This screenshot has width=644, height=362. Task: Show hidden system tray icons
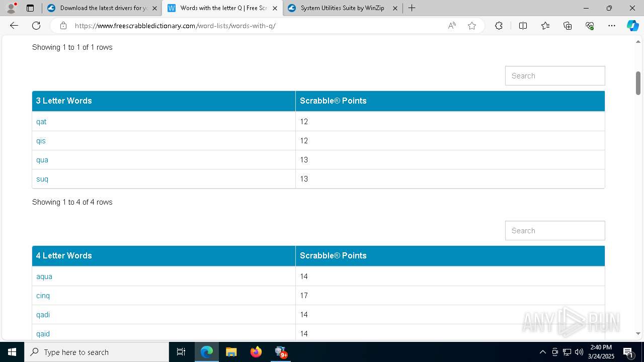542,352
